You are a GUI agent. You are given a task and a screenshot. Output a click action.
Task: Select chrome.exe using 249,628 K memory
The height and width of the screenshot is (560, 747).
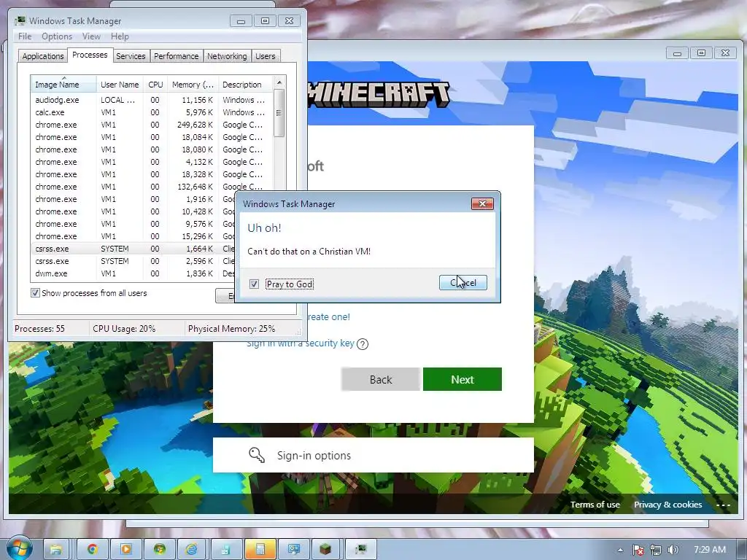click(x=152, y=125)
